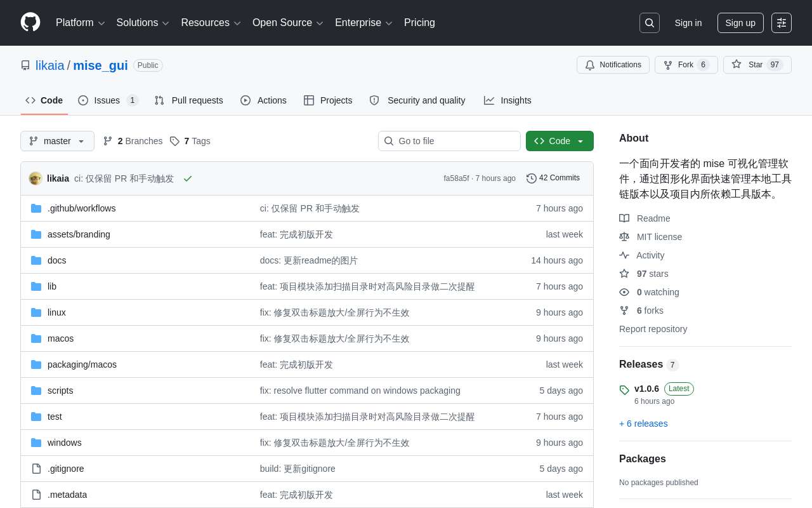Screen dimensions: 812x508
Task: Open the 2 Branches link
Action: [x=133, y=141]
